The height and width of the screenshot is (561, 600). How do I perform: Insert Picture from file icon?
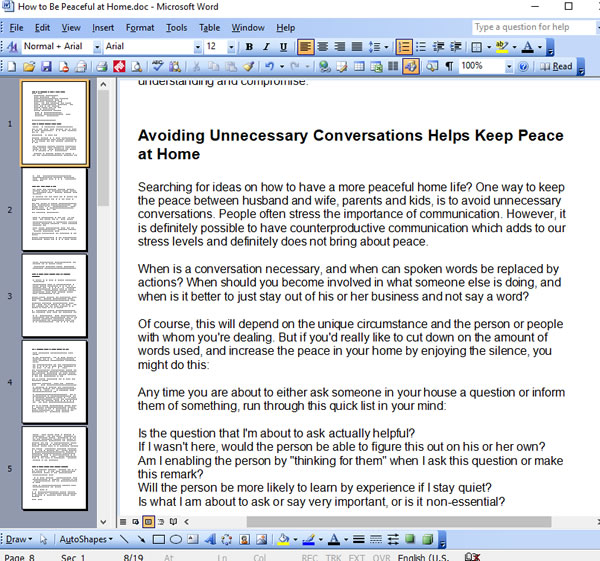(262, 540)
